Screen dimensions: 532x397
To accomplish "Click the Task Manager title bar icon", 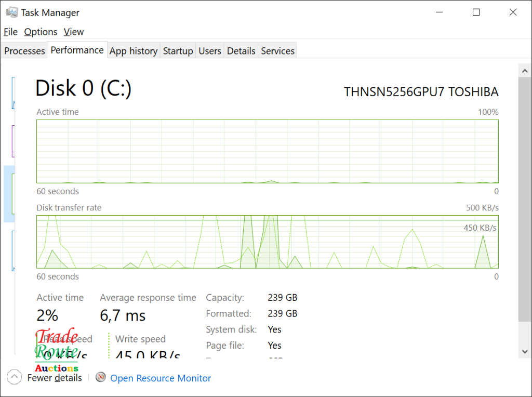I will click(12, 12).
